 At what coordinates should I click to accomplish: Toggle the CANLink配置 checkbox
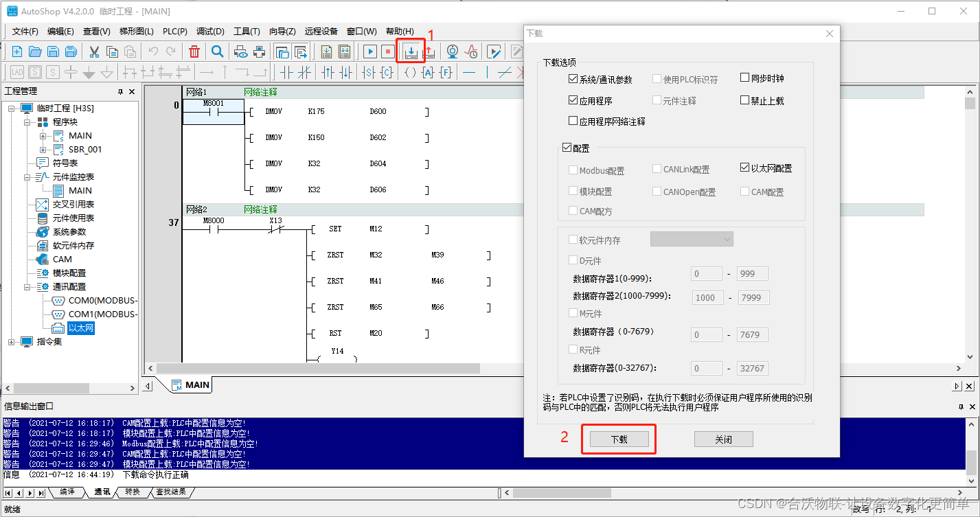click(x=657, y=169)
